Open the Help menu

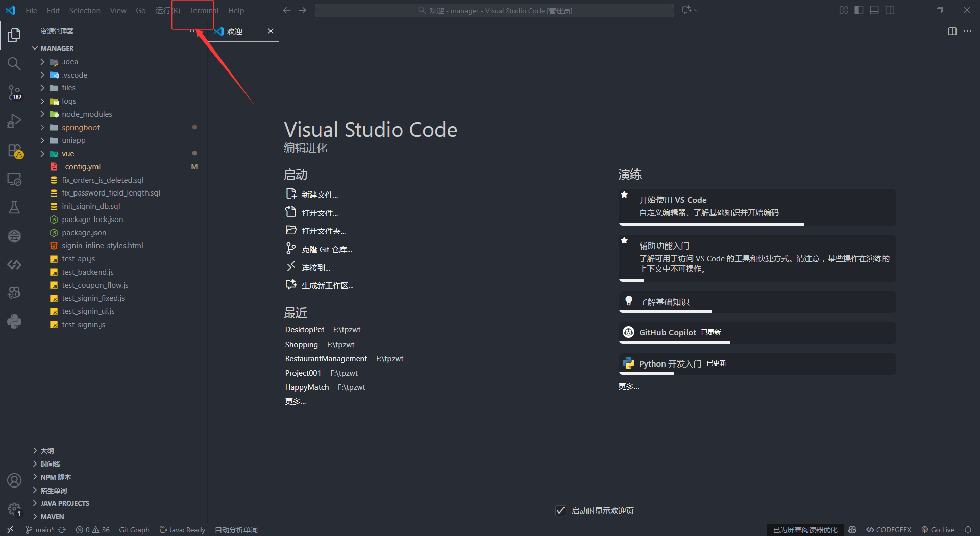236,10
